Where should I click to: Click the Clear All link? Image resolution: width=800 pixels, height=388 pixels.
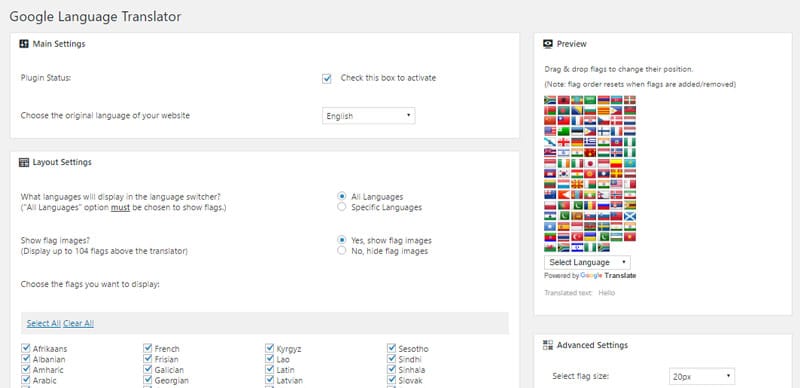click(78, 323)
